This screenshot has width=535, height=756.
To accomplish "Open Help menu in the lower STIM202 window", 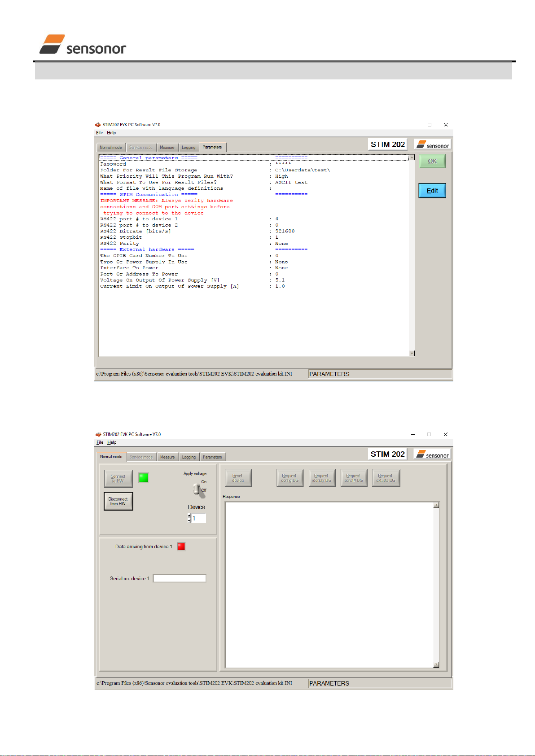I will 112,442.
